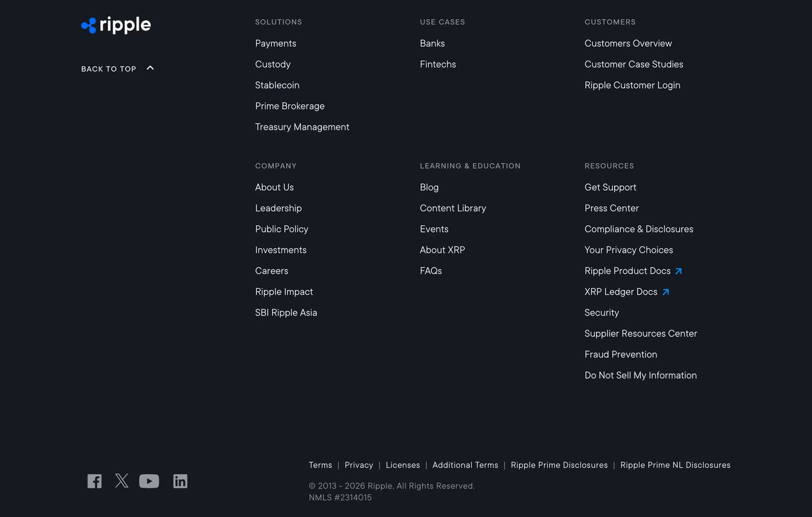Click the arrow icon next to XRP Ledger Docs

point(665,292)
